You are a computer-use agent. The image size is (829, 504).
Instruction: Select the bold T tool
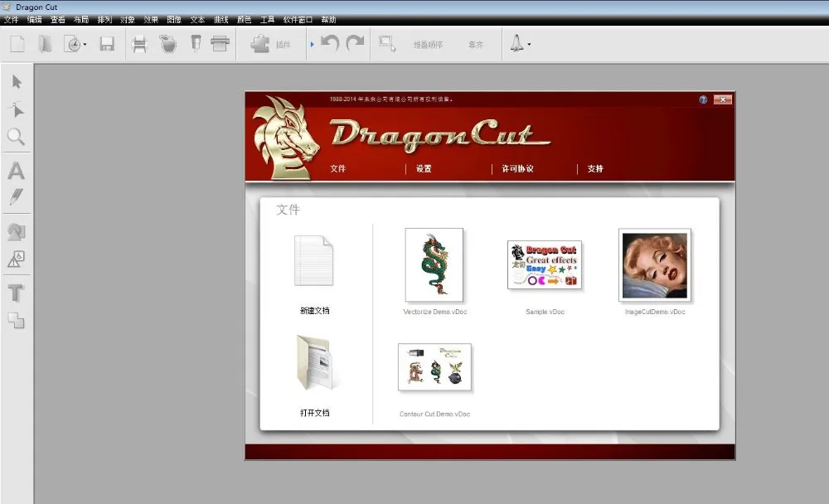16,293
